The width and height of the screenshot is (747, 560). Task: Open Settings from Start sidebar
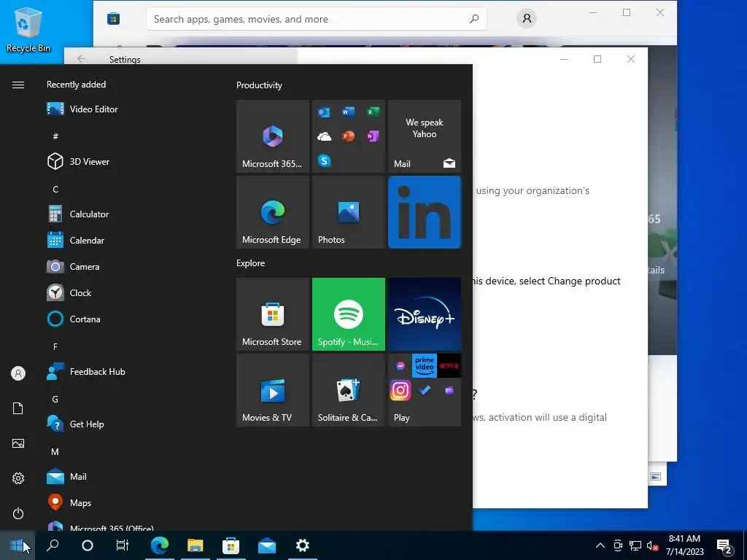(x=18, y=478)
